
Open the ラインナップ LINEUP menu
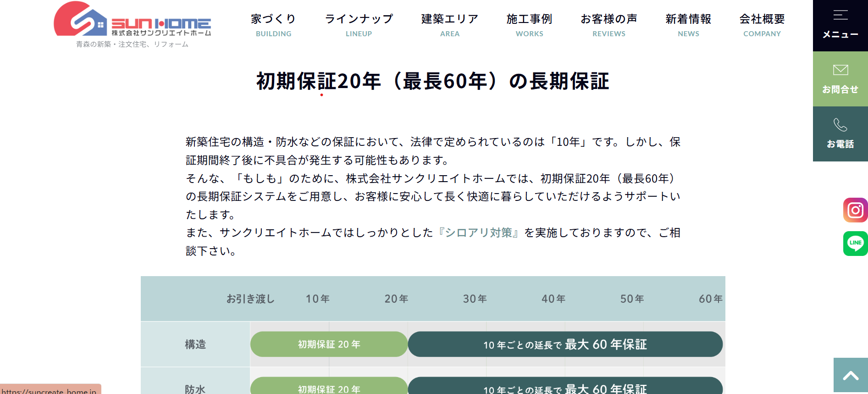359,25
